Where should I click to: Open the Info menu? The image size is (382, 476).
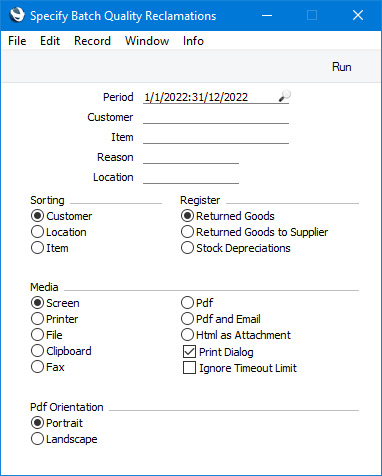coord(193,41)
